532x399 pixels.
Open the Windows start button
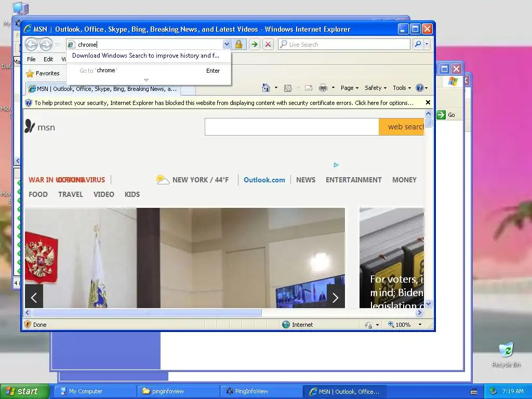tap(24, 391)
